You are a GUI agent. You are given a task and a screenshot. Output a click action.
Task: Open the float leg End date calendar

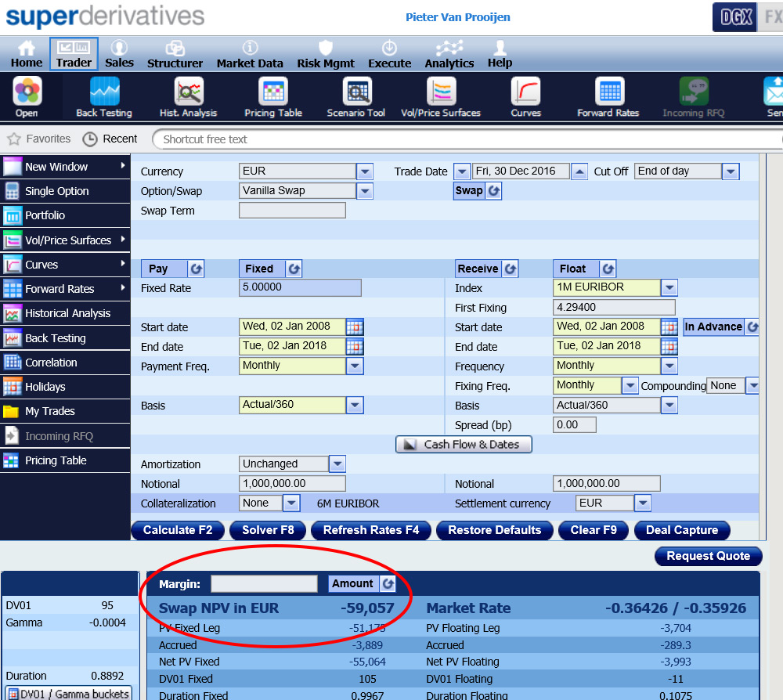[x=669, y=347]
